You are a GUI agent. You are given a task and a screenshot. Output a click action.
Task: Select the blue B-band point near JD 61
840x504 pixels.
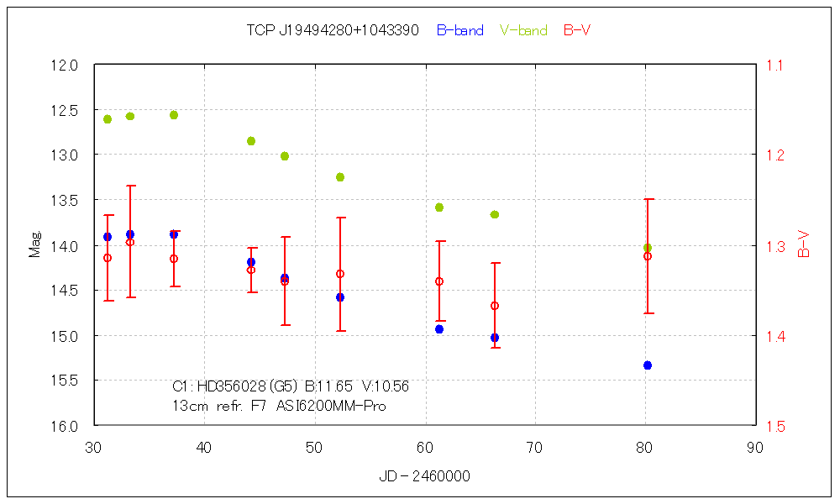coord(439,329)
